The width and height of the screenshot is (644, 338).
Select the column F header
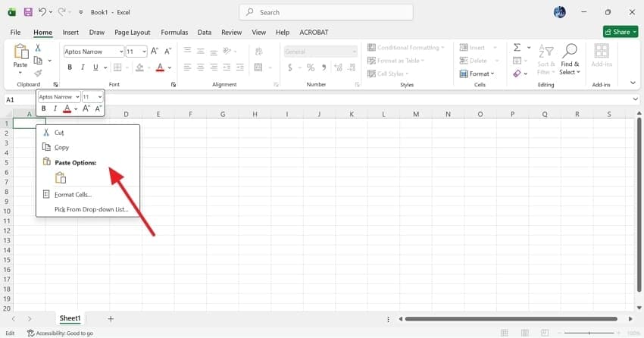tap(191, 114)
